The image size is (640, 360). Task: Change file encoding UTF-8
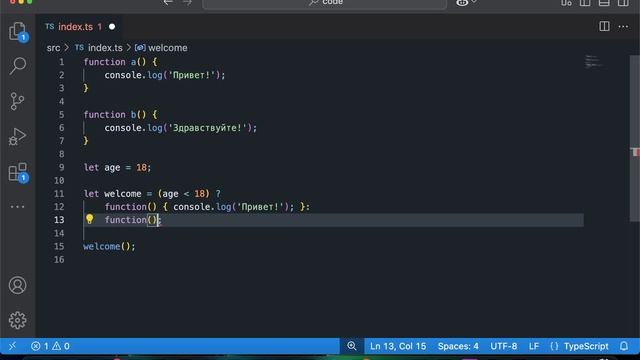504,346
